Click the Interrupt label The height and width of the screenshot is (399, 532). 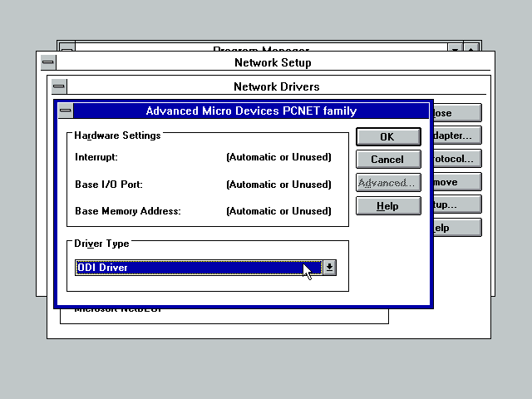[96, 157]
